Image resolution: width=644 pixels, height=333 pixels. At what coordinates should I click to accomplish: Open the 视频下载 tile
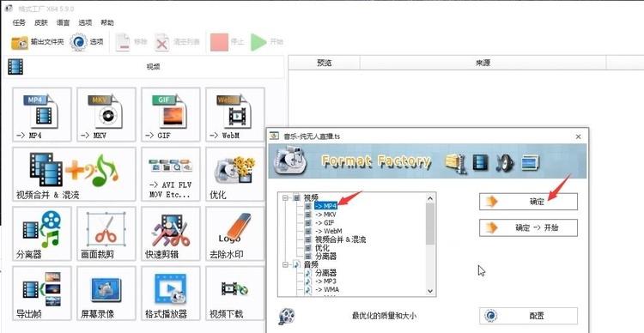(235, 294)
